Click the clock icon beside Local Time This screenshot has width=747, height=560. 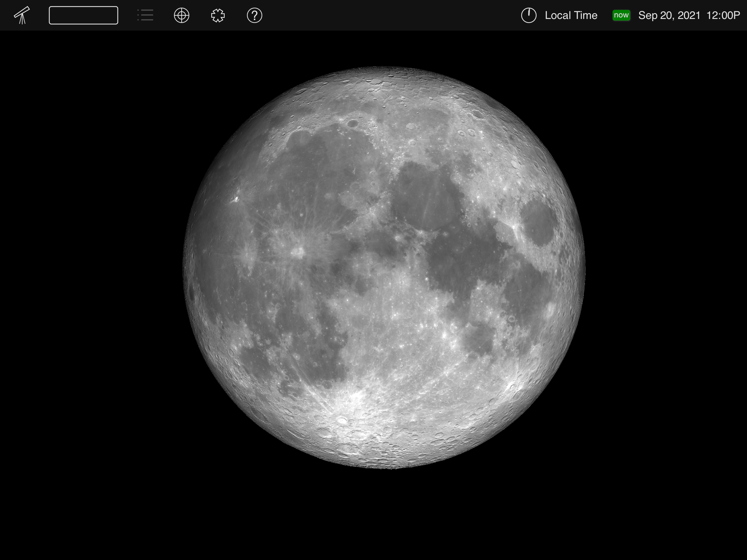coord(529,15)
